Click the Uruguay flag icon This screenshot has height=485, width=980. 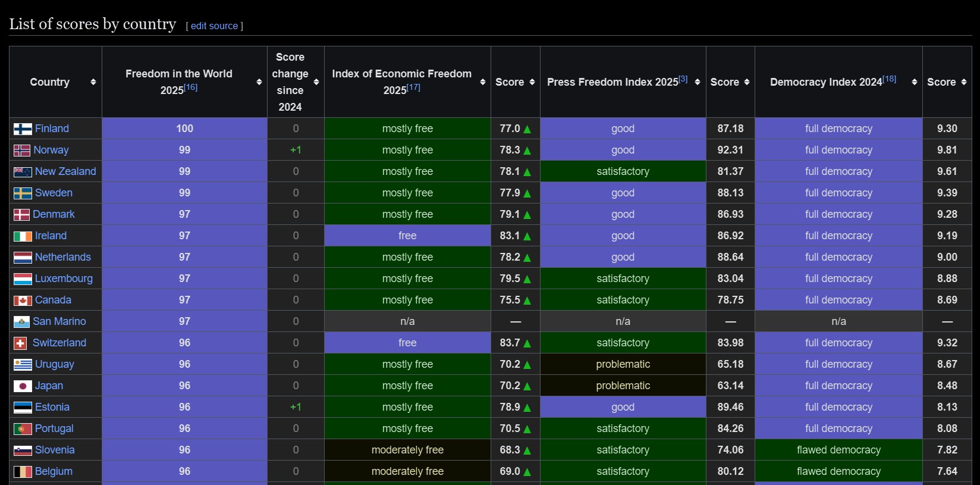[x=23, y=365]
